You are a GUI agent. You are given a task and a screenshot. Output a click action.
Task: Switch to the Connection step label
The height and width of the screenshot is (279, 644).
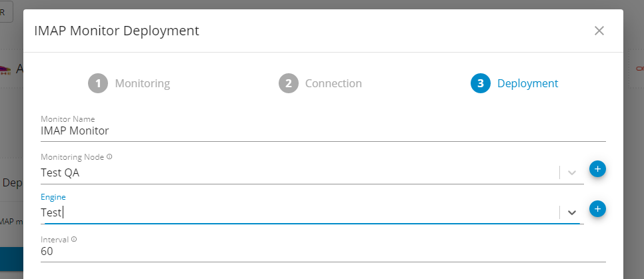(333, 84)
